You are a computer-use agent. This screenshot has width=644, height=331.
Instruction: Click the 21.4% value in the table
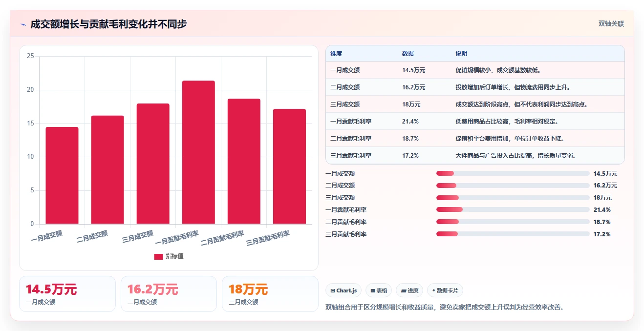[x=410, y=122]
